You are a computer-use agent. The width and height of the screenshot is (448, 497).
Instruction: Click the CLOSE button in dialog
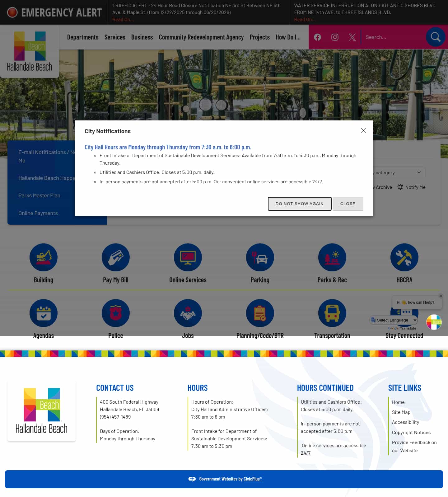[348, 204]
